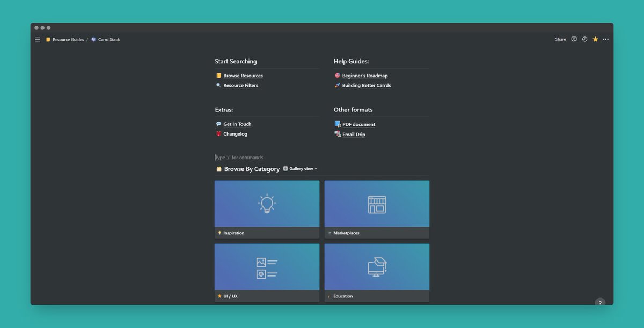Image resolution: width=644 pixels, height=328 pixels.
Task: Open the Changelog page
Action: (x=235, y=134)
